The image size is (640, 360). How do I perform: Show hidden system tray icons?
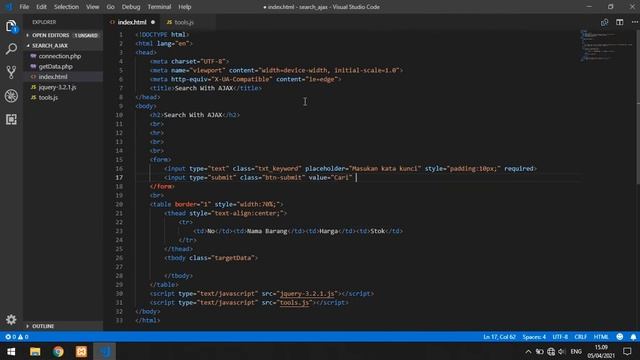pos(528,351)
